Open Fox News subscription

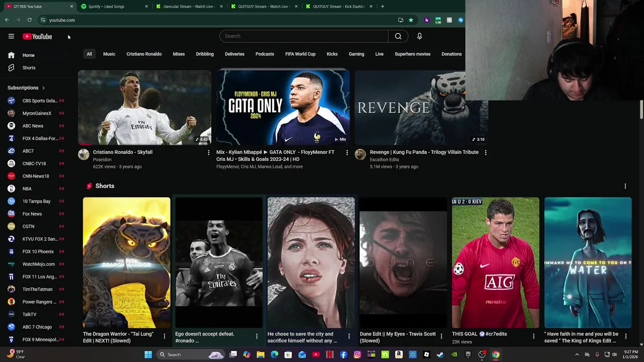pyautogui.click(x=36, y=214)
